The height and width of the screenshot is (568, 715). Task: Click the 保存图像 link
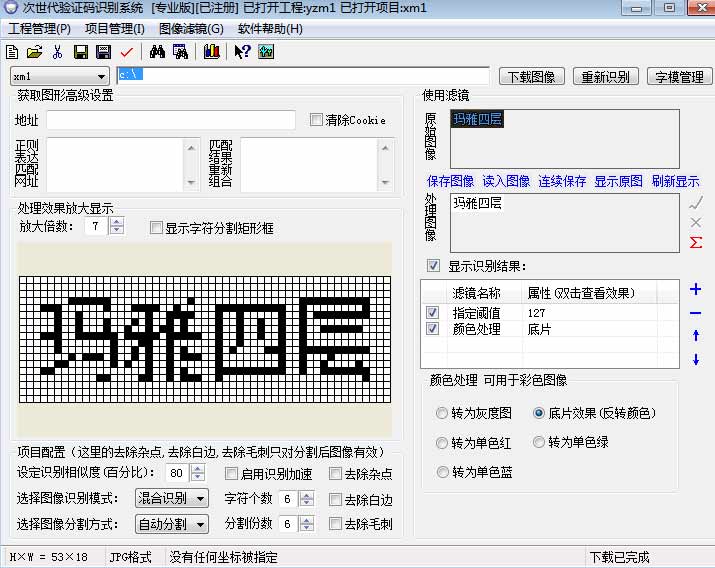450,181
